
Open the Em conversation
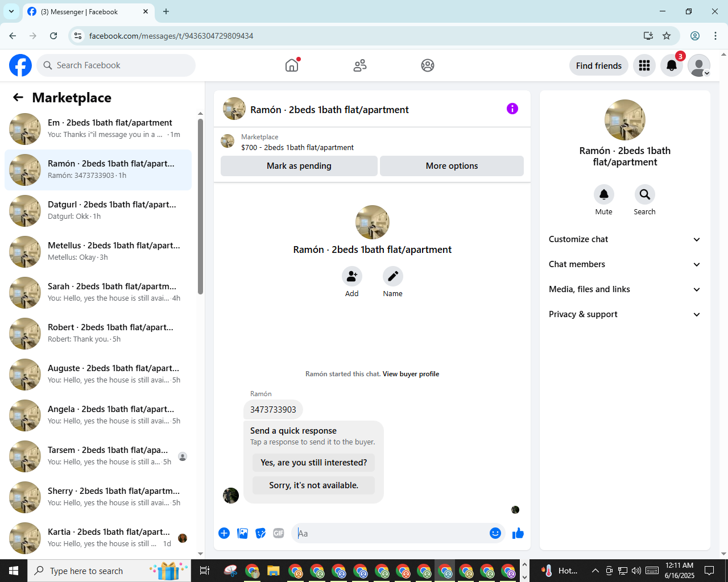[x=98, y=129]
